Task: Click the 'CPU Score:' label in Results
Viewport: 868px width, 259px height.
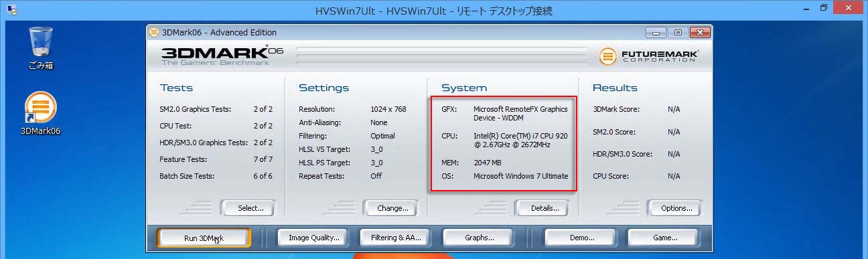Action: (611, 176)
